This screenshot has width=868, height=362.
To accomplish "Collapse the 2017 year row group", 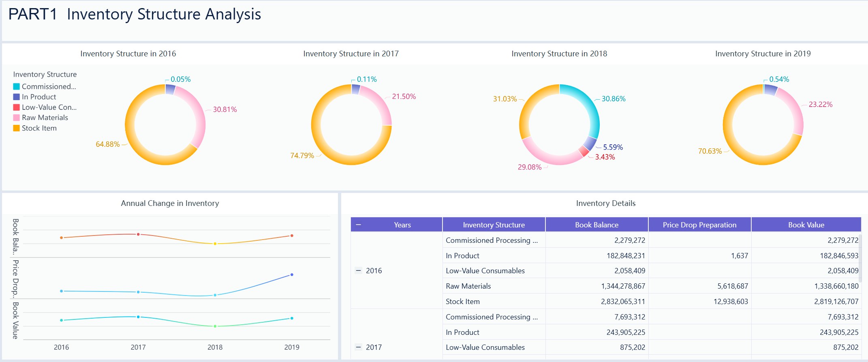I will click(358, 347).
